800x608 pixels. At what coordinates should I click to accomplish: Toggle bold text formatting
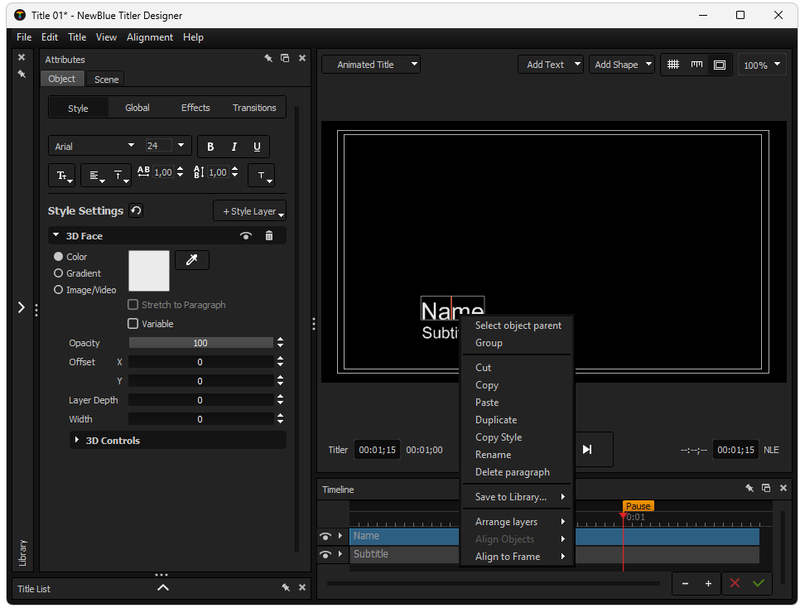210,147
